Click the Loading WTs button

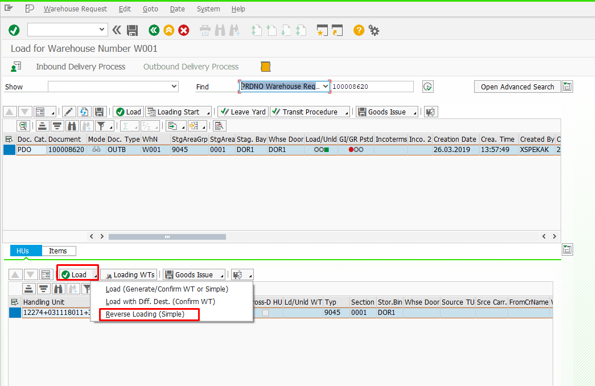pyautogui.click(x=130, y=275)
